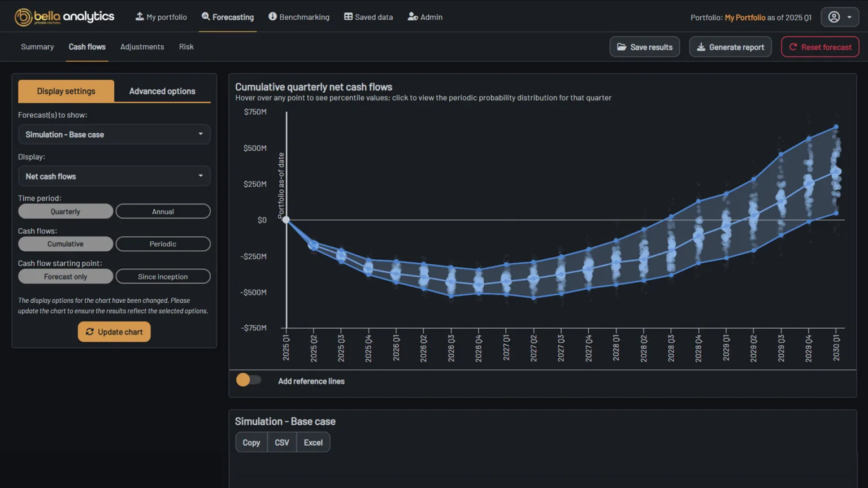The image size is (868, 488).
Task: Choose Periodic cash flows option
Action: [163, 244]
